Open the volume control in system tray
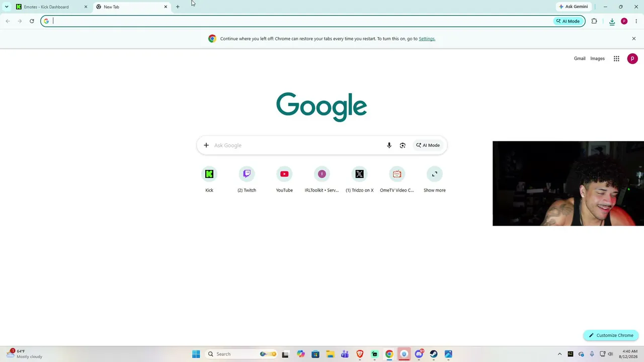This screenshot has width=644, height=362. (x=610, y=354)
